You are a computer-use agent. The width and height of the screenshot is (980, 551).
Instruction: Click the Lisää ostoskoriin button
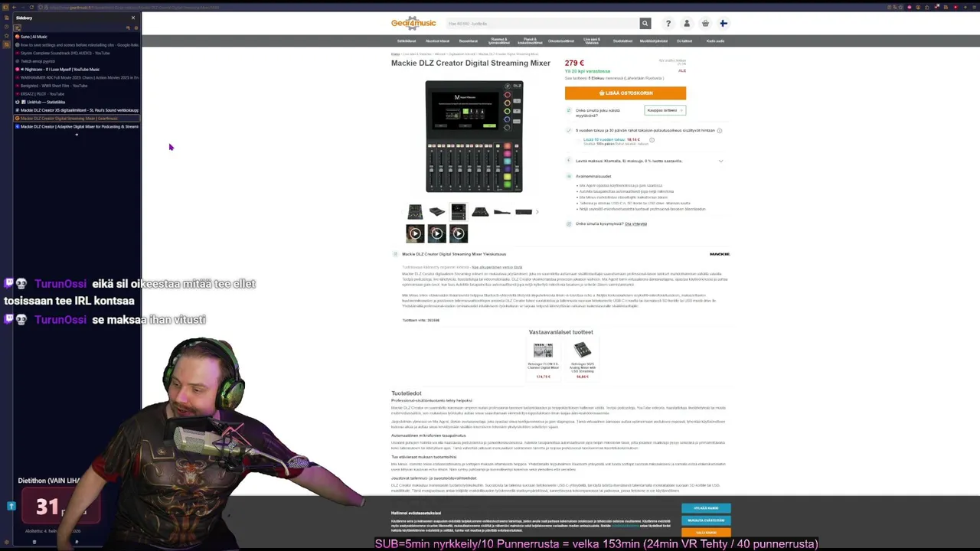(x=626, y=93)
